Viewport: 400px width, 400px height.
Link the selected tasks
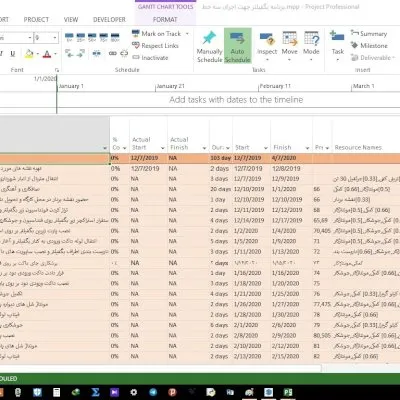[113, 53]
